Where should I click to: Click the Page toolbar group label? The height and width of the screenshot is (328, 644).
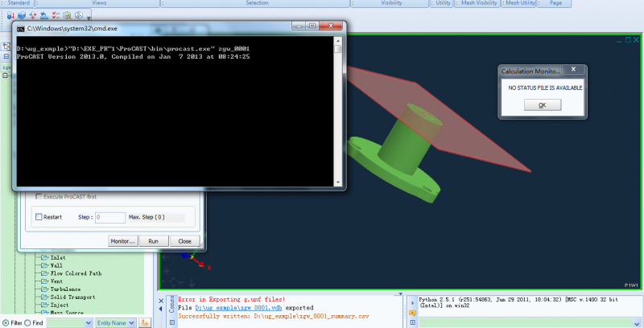click(x=555, y=3)
